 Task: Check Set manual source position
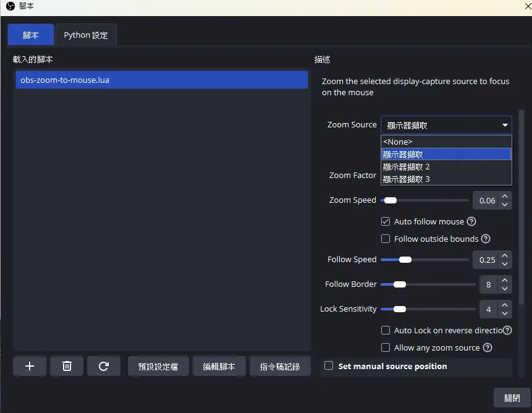(329, 365)
